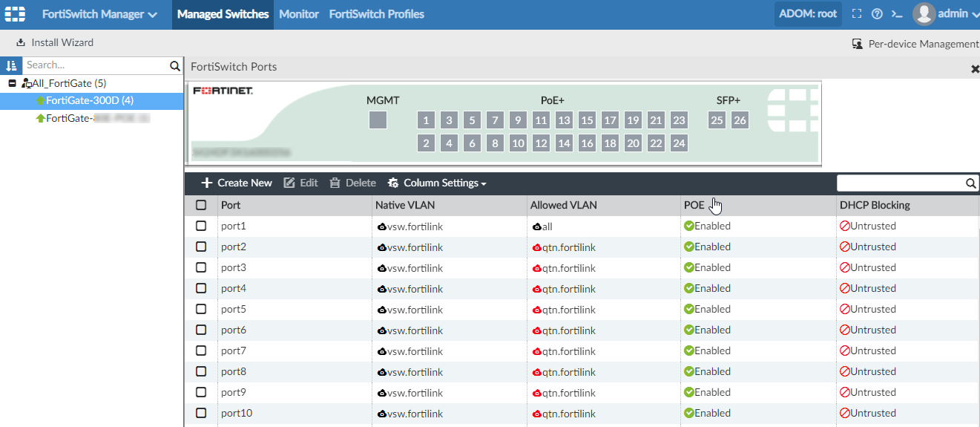Image resolution: width=980 pixels, height=427 pixels.
Task: Click the Delete toolbar button
Action: click(x=352, y=183)
